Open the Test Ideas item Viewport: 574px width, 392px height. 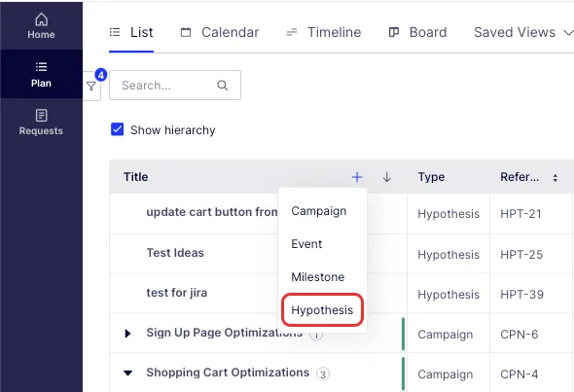click(175, 253)
